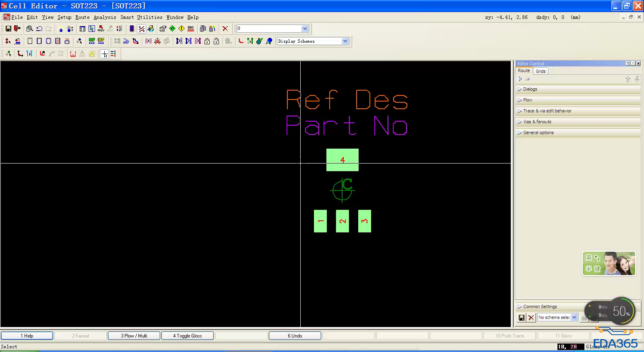Click the Undo arrow icon
The height and width of the screenshot is (352, 644).
pyautogui.click(x=39, y=29)
